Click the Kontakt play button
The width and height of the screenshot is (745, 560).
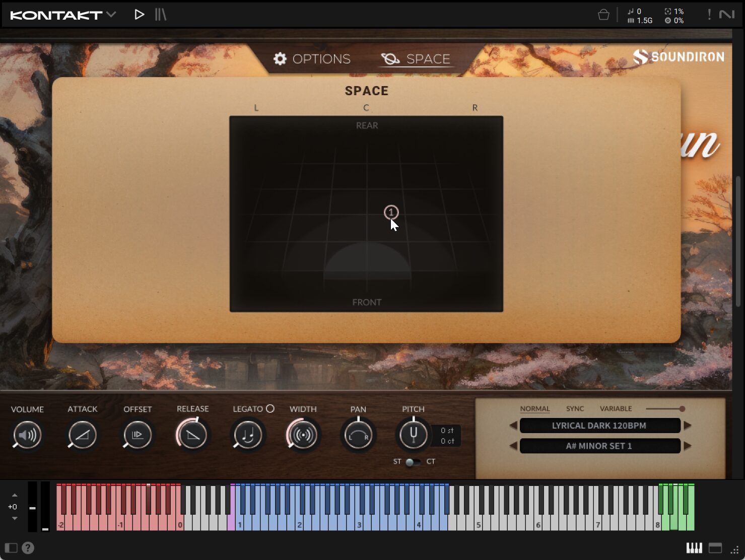click(x=140, y=15)
